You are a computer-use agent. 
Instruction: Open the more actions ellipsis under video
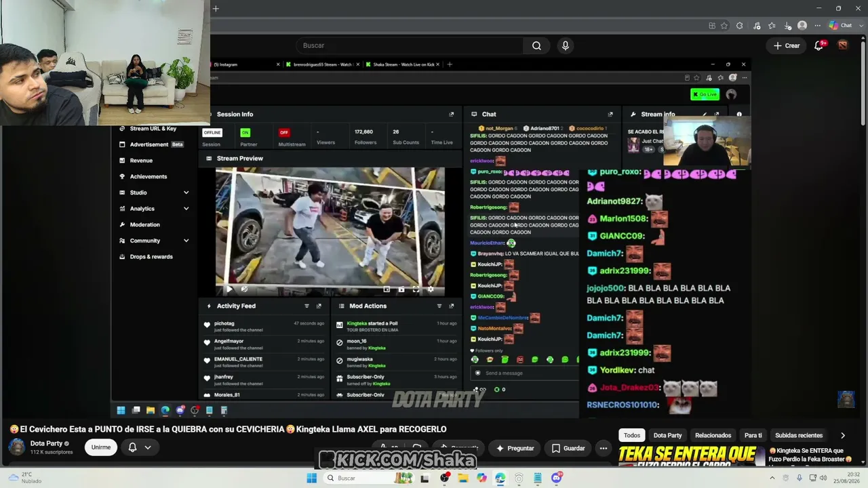603,448
